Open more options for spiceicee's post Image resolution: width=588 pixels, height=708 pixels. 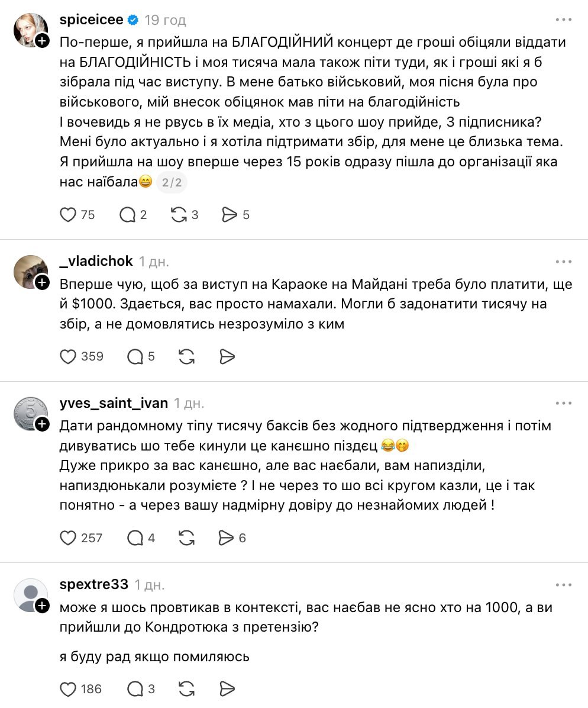pos(563,20)
